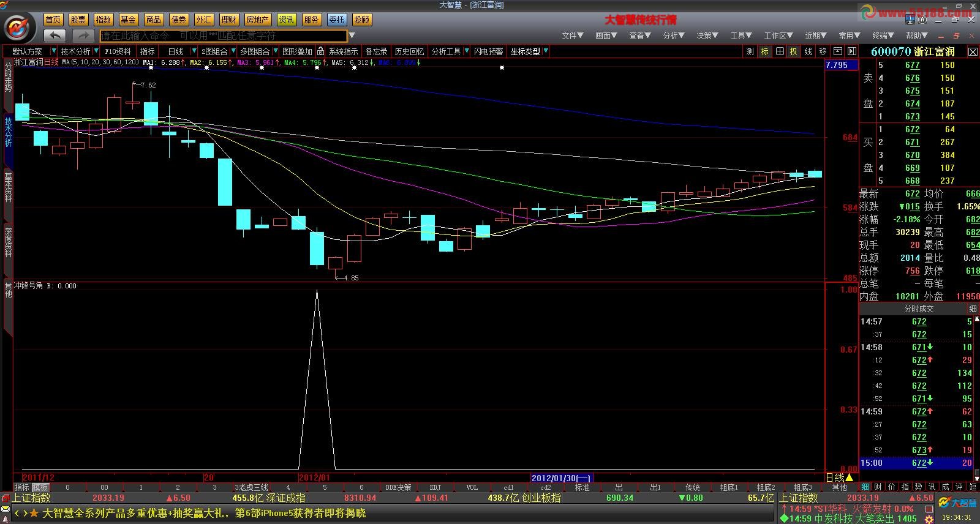980x524 pixels.
Task: Click the 细 detail icon beside 分时成交
Action: 973,309
